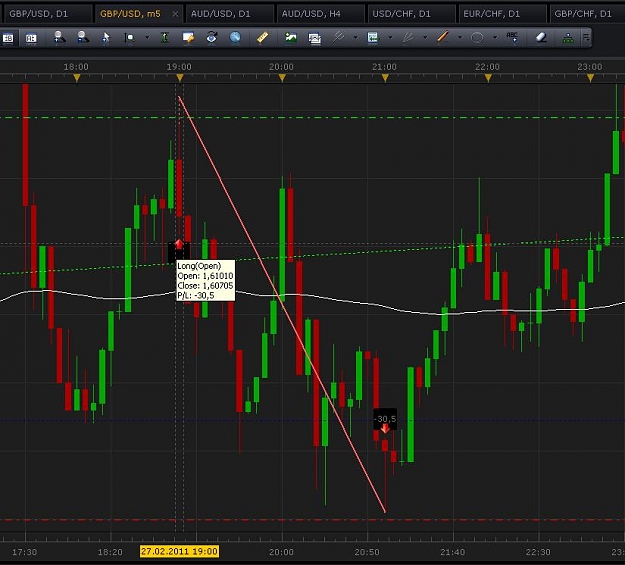
Task: Select the zoom in magnifier tool
Action: [x=60, y=37]
